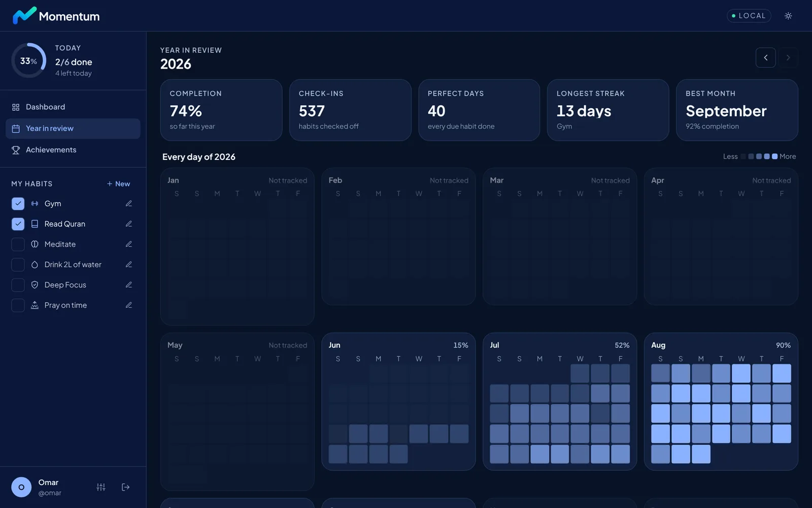Viewport: 812px width, 508px height.
Task: Toggle the light theme sun icon
Action: [x=788, y=16]
